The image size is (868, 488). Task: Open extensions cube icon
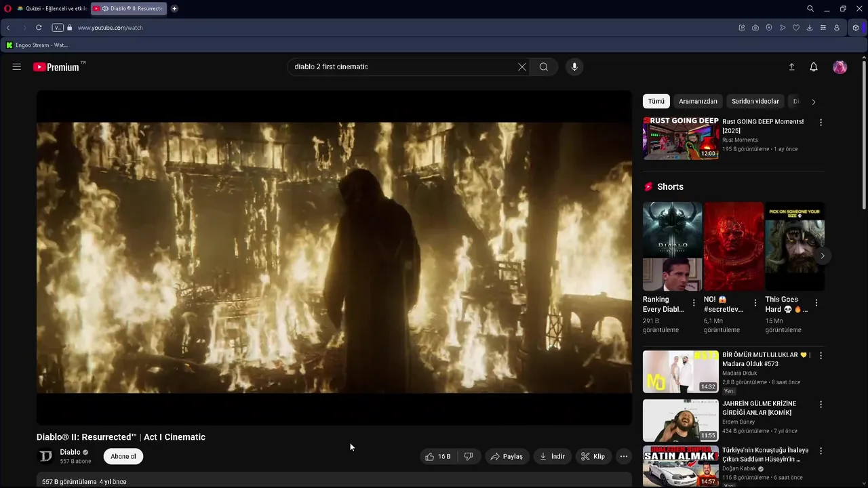coord(856,28)
